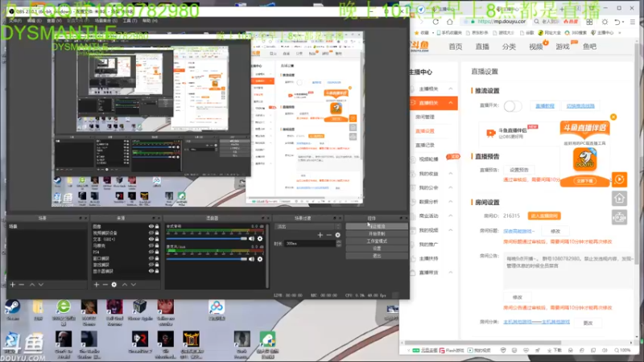Mute the mic/aux speaker icon
Screen dimensions: 644x362
click(x=251, y=259)
